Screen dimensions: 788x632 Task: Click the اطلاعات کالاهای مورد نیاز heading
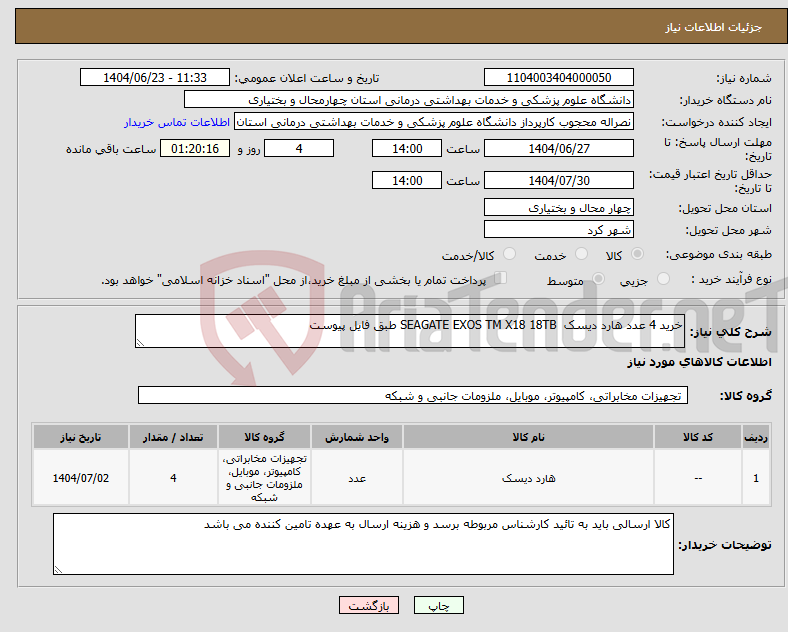pos(699,362)
